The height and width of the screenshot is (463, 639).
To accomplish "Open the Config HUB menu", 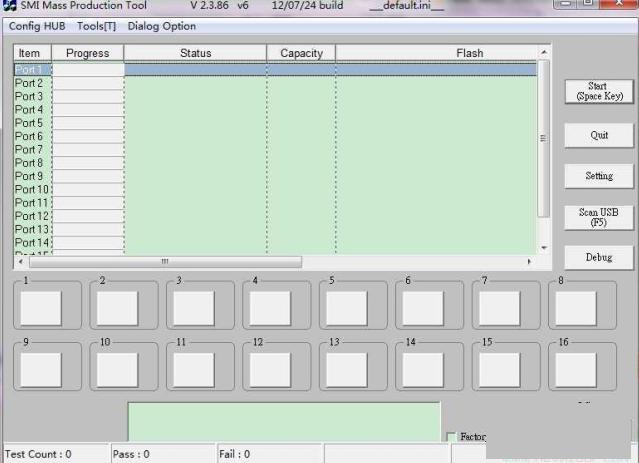I will point(37,26).
